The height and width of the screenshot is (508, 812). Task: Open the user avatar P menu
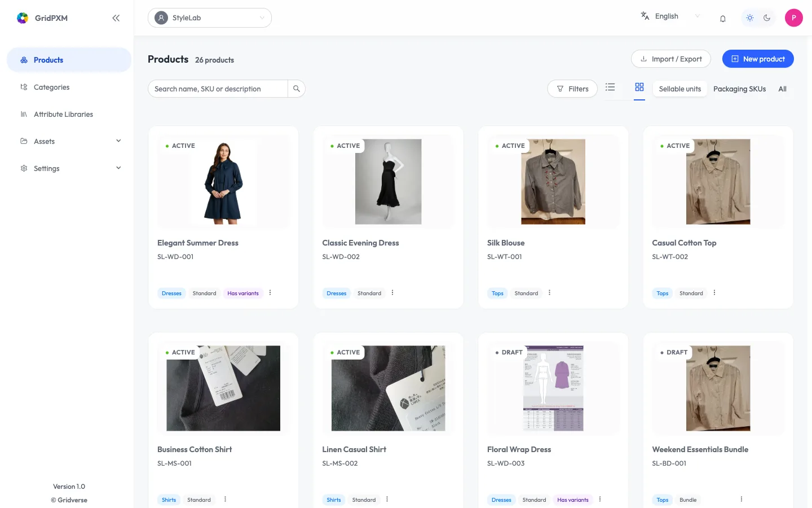[794, 17]
